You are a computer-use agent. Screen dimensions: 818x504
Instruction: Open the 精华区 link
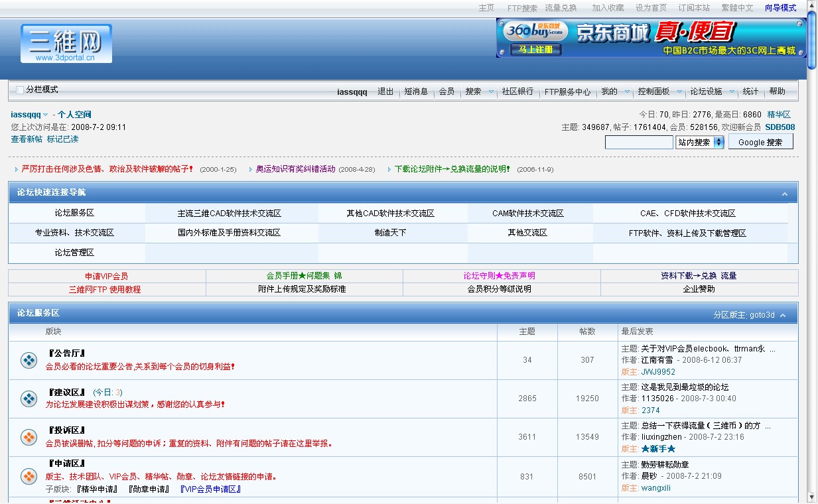779,115
